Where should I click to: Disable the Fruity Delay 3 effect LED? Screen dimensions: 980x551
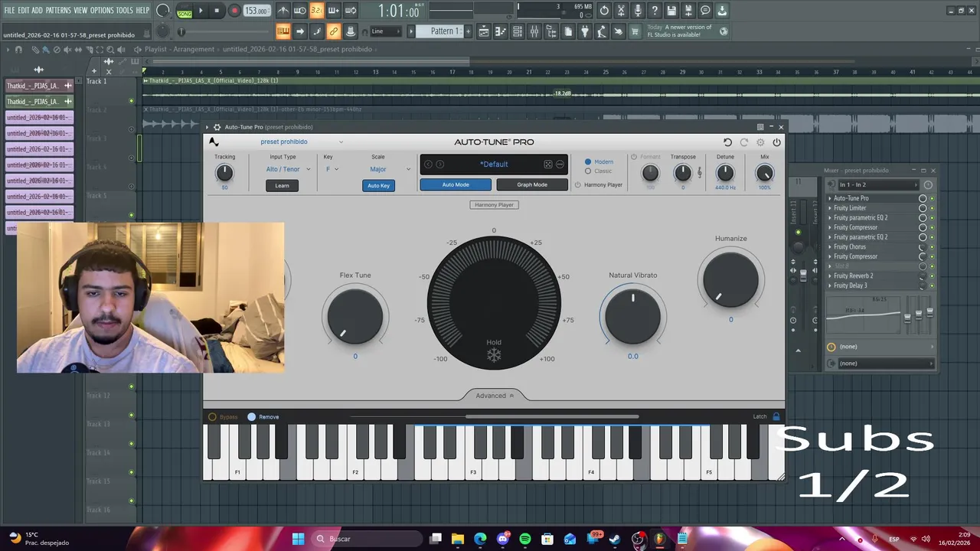[932, 285]
